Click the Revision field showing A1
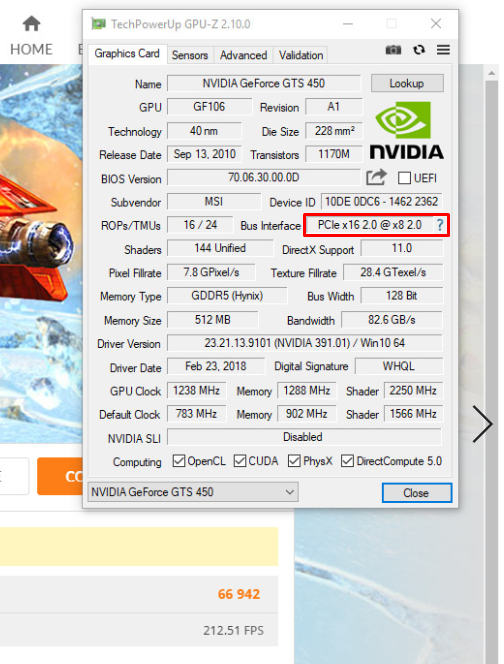Viewport: 504px width, 664px height. 334,107
